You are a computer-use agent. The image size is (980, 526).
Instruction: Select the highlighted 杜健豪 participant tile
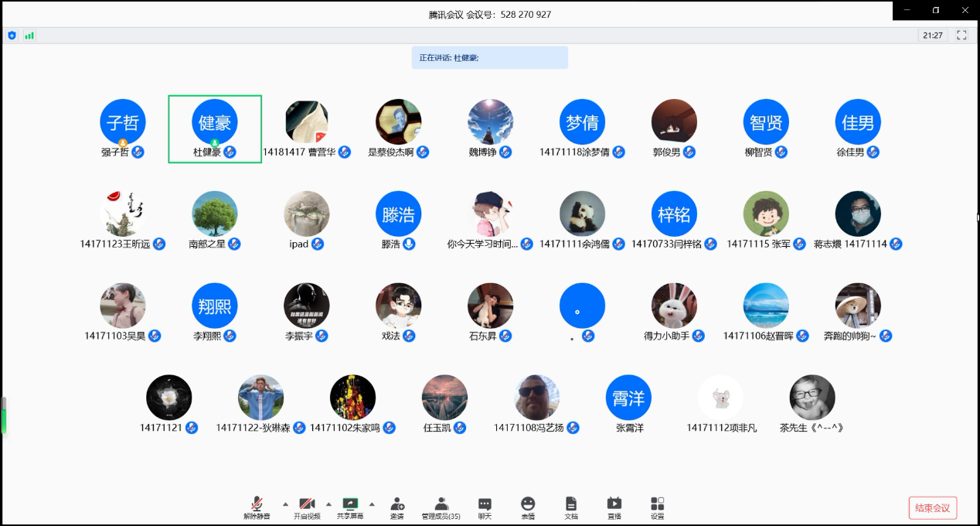tap(215, 128)
